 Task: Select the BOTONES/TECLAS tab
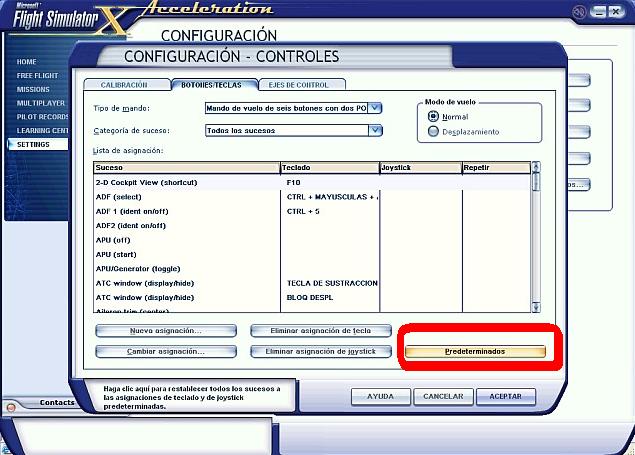click(214, 85)
